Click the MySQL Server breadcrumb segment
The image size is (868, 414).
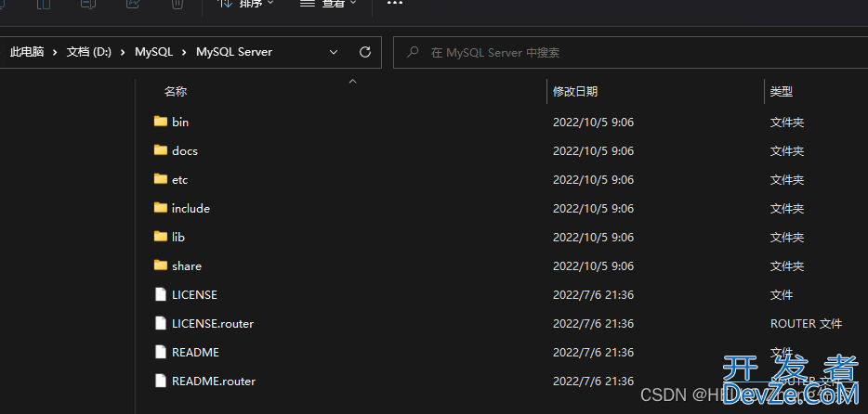[234, 52]
